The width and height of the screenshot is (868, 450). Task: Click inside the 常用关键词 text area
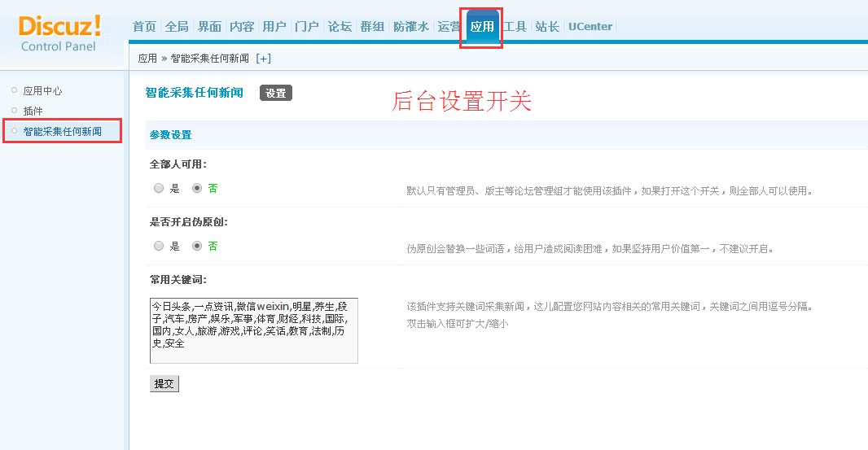pyautogui.click(x=254, y=330)
